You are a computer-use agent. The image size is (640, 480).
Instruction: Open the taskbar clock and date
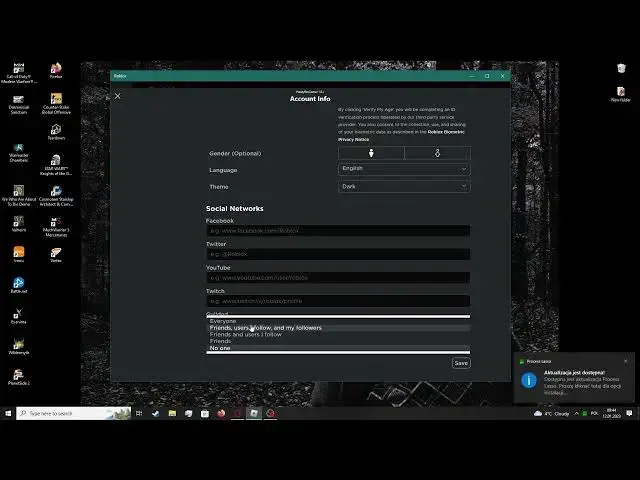coord(611,413)
